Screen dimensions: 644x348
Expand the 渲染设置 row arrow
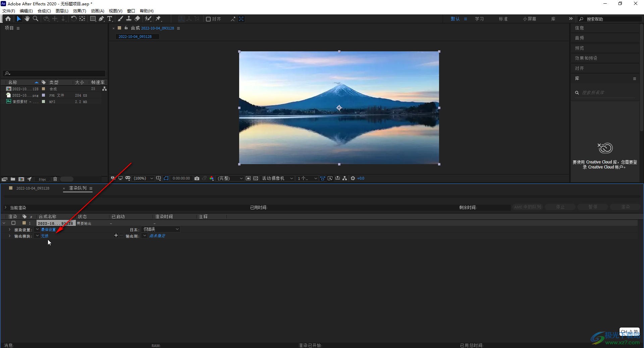[10, 230]
